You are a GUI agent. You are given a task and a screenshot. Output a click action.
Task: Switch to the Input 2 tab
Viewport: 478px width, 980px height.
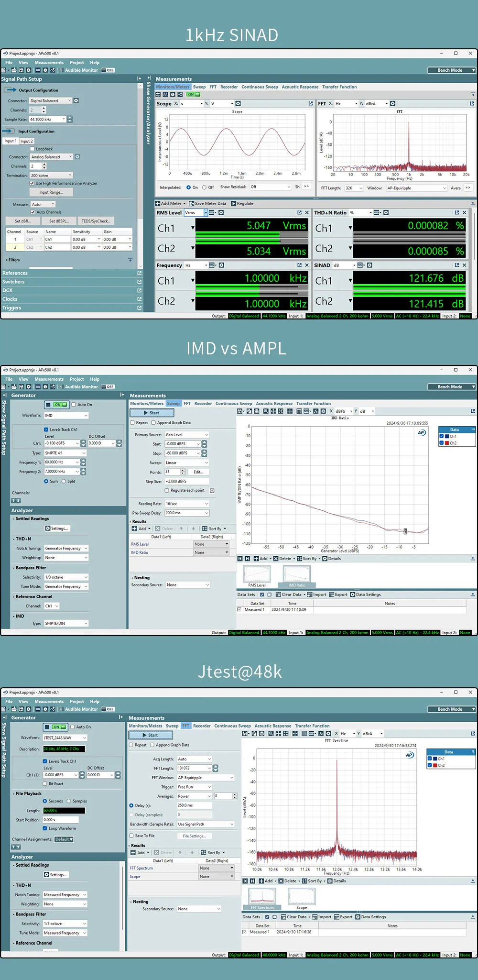coord(26,141)
